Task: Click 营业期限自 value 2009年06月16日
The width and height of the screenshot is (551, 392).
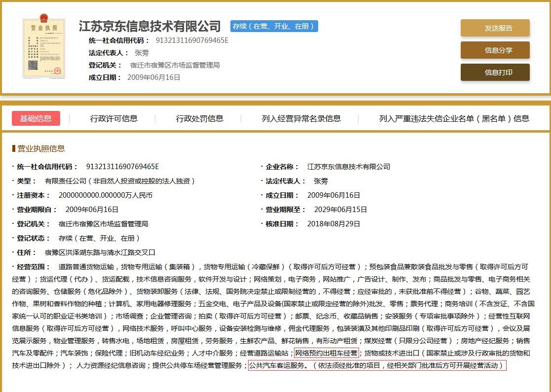Action: coord(92,210)
